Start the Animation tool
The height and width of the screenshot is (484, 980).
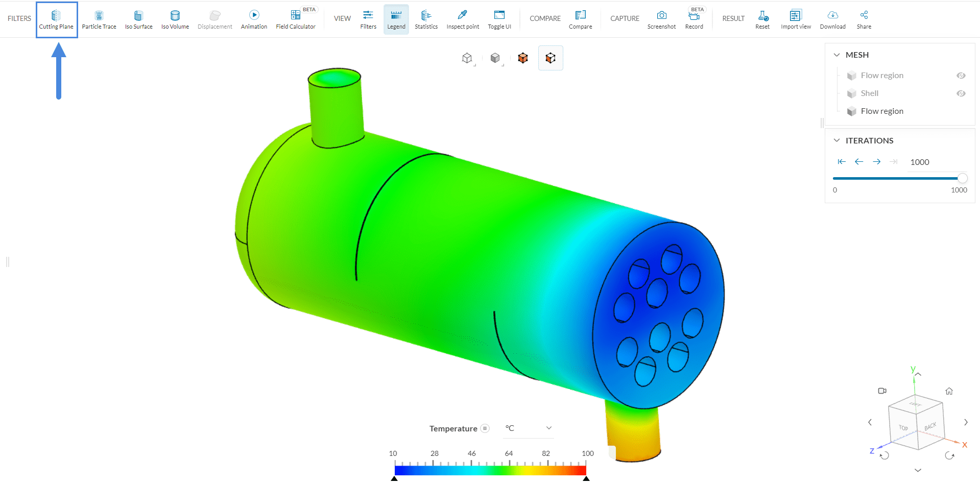254,19
